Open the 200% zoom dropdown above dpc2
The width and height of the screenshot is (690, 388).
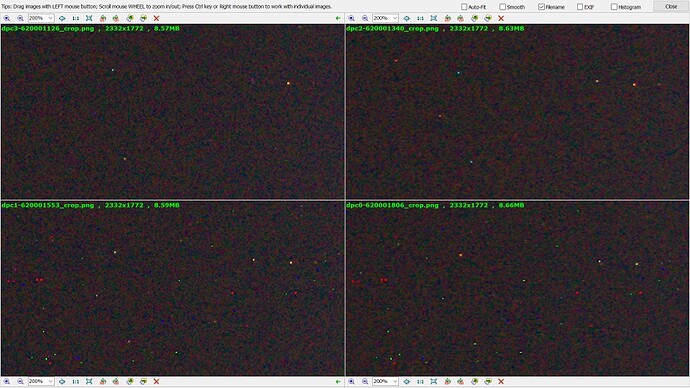tap(385, 18)
